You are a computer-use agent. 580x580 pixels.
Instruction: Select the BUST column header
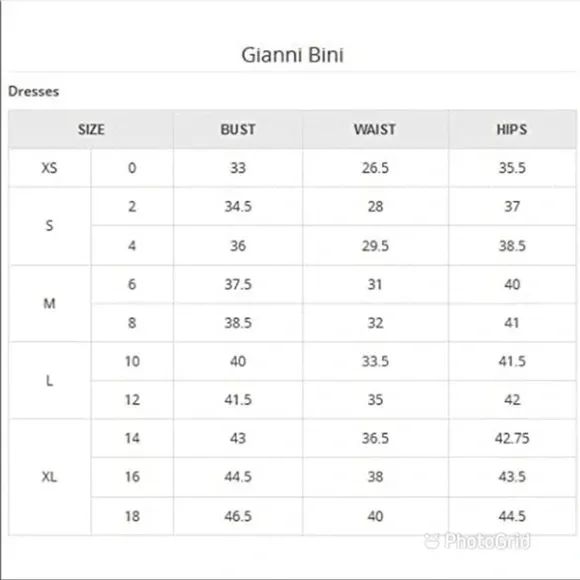pyautogui.click(x=238, y=129)
